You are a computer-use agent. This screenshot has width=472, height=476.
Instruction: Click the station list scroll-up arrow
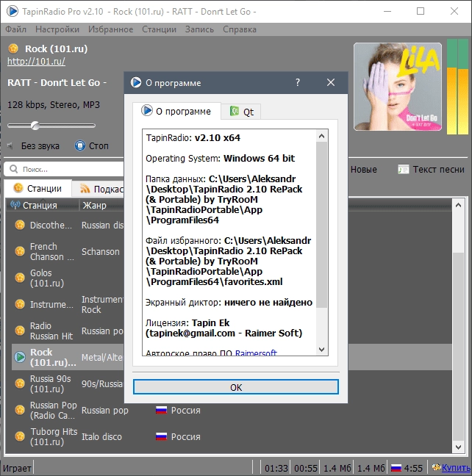pyautogui.click(x=458, y=205)
